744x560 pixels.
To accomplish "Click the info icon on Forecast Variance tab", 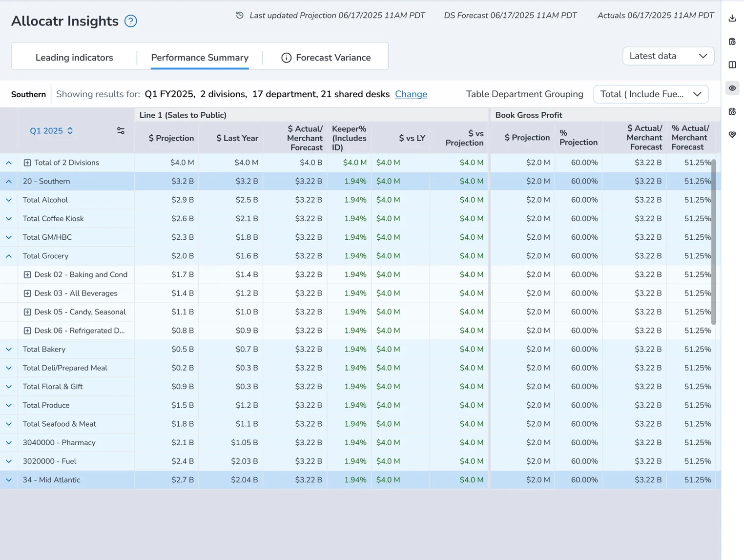I will 286,58.
